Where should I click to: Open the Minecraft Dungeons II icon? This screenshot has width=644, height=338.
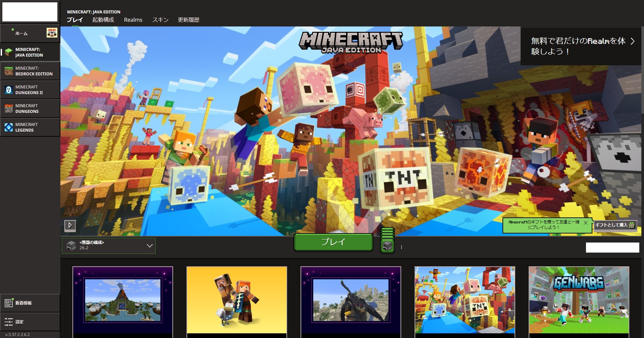point(9,90)
